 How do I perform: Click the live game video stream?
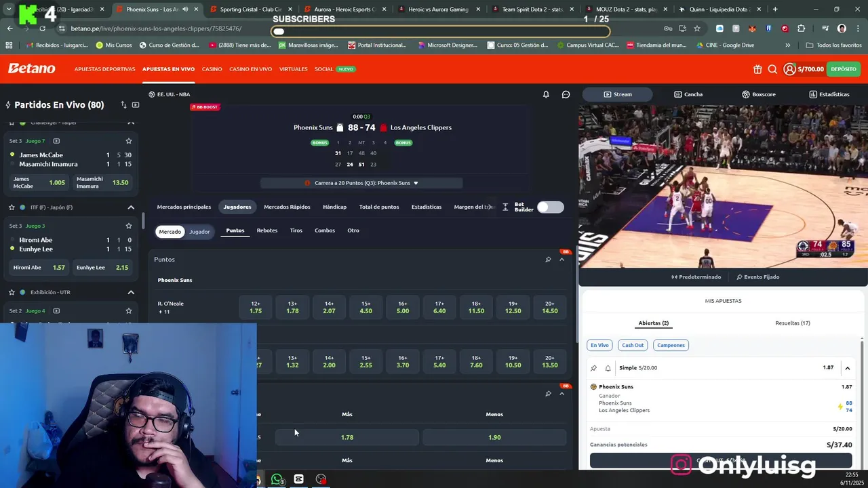[723, 186]
